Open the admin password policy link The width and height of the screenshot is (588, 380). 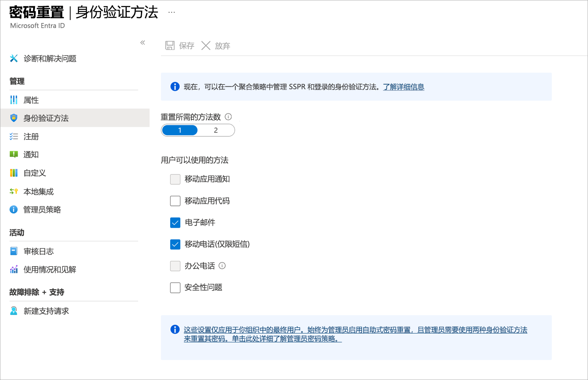click(x=355, y=334)
